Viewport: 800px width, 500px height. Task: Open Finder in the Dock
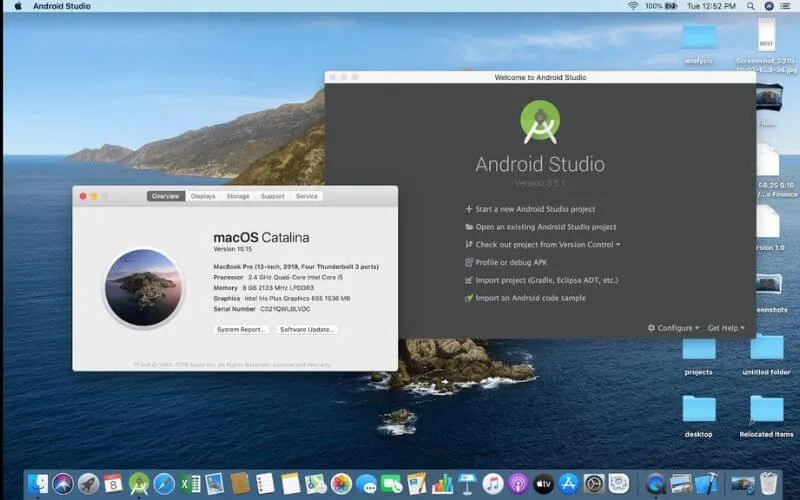click(x=38, y=484)
